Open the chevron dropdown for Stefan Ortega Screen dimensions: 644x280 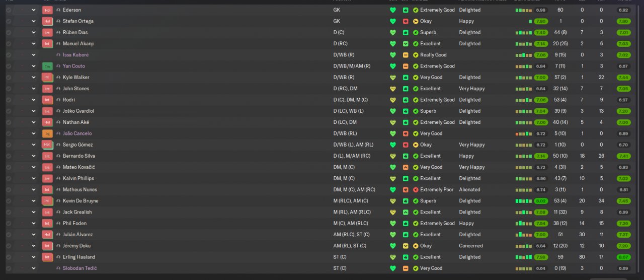coord(34,21)
